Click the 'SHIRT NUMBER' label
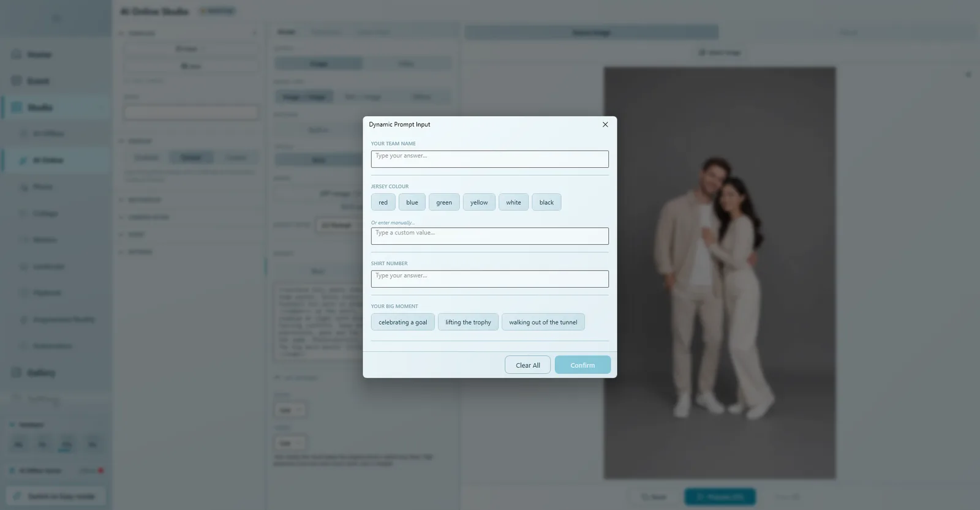The height and width of the screenshot is (510, 980). (x=389, y=264)
